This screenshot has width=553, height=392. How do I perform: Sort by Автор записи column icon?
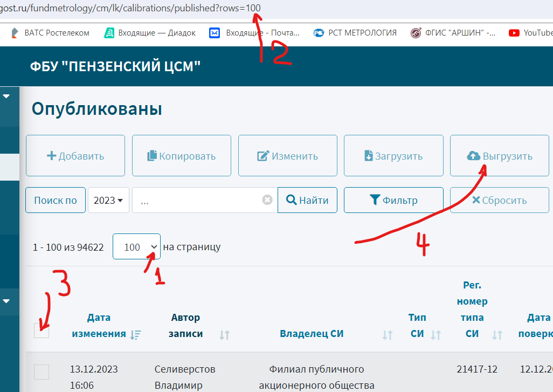tap(225, 334)
